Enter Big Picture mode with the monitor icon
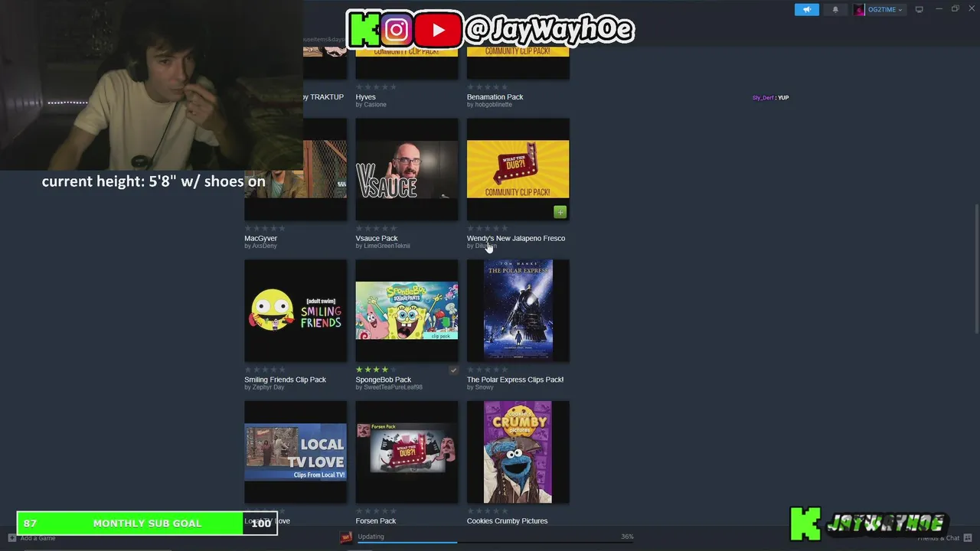Viewport: 980px width, 551px height. [919, 9]
